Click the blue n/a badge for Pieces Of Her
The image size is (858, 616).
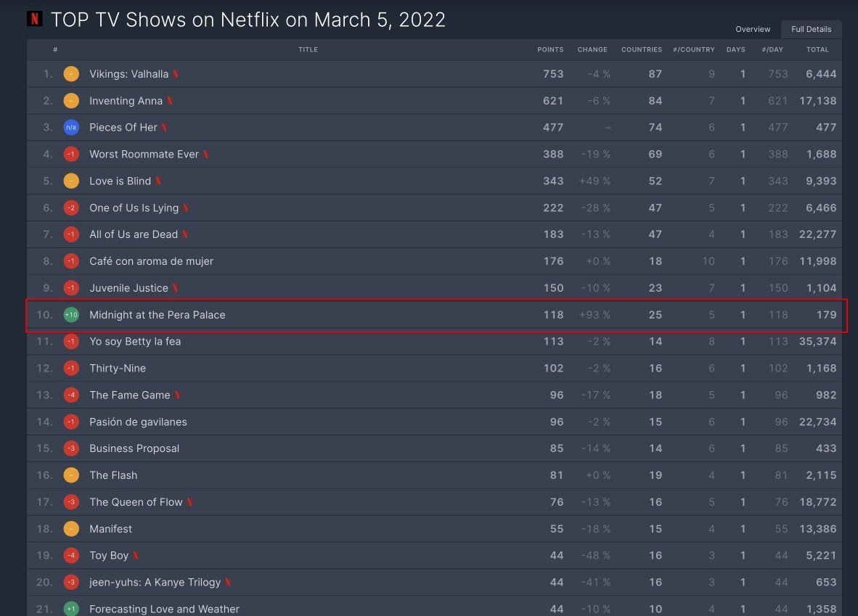(x=71, y=128)
